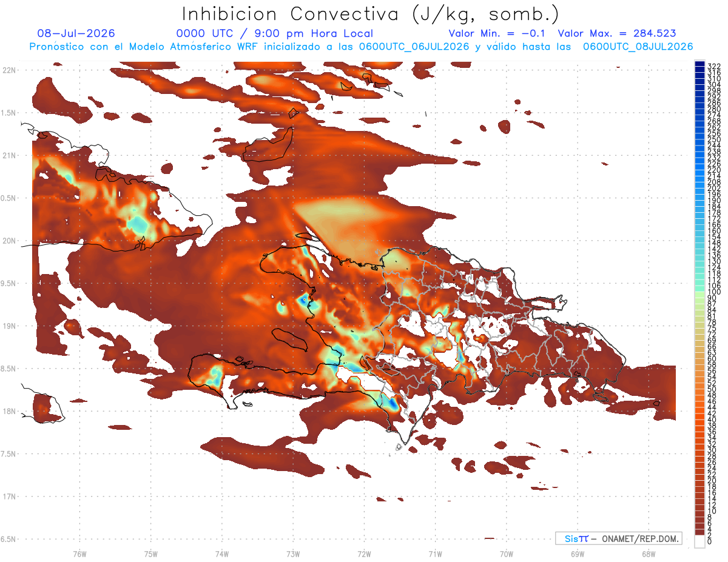
Task: Click the "73W" longitude label
Action: (292, 554)
